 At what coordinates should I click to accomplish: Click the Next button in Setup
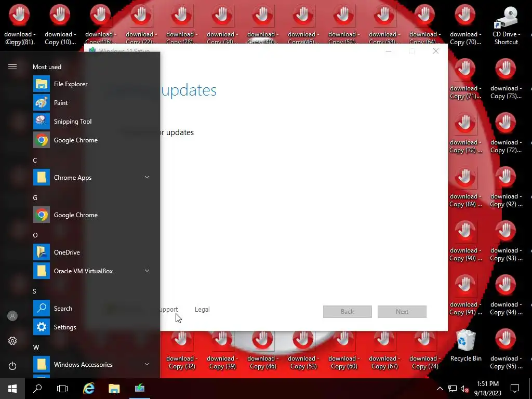click(x=402, y=312)
